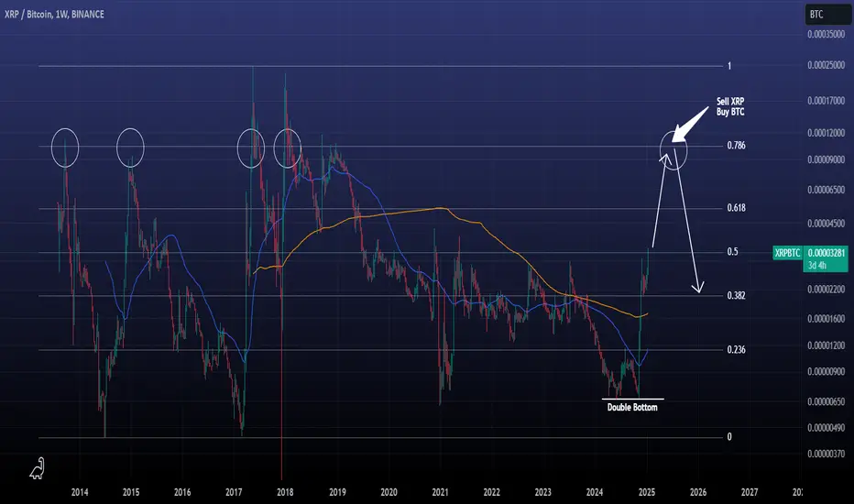Click 2025 on the time axis

pyautogui.click(x=647, y=492)
